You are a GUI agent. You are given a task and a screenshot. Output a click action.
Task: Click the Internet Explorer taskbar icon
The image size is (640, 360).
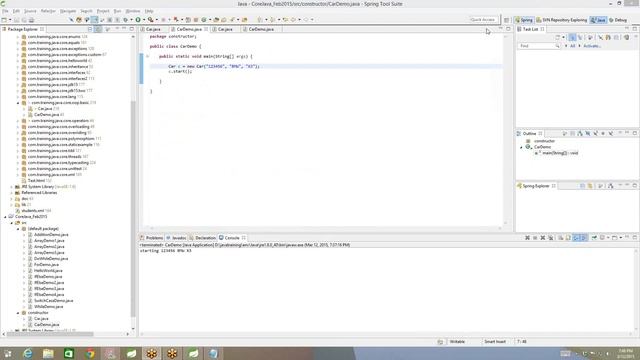point(28,353)
